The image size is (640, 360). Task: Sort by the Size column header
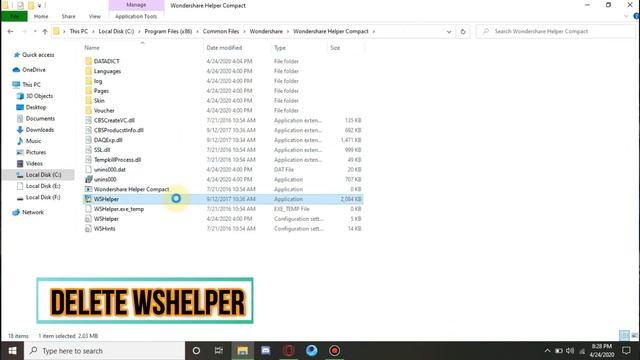335,48
